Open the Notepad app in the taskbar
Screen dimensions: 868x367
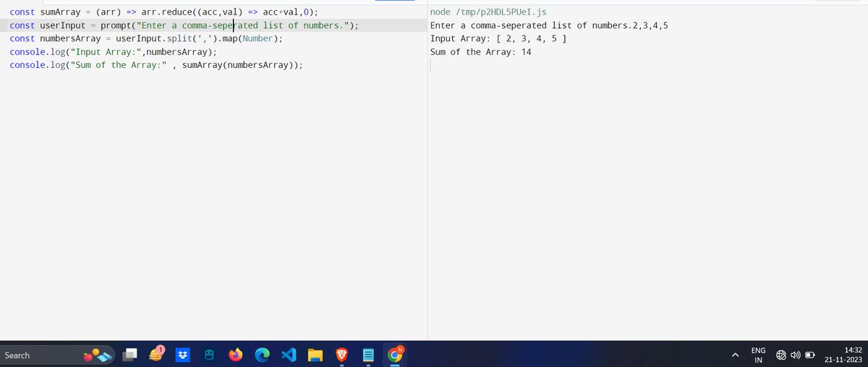pos(367,355)
